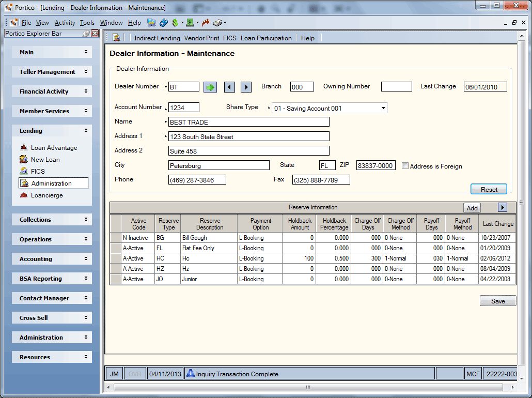Open the Window menu
Screen dimensions: 532x398
(111, 23)
